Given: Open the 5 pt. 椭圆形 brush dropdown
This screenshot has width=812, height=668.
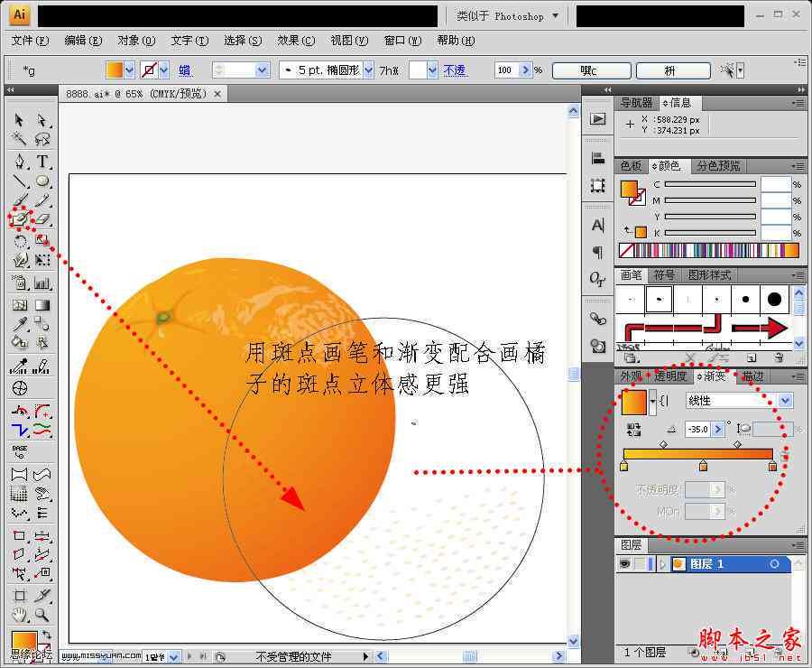Looking at the screenshot, I should (x=368, y=70).
